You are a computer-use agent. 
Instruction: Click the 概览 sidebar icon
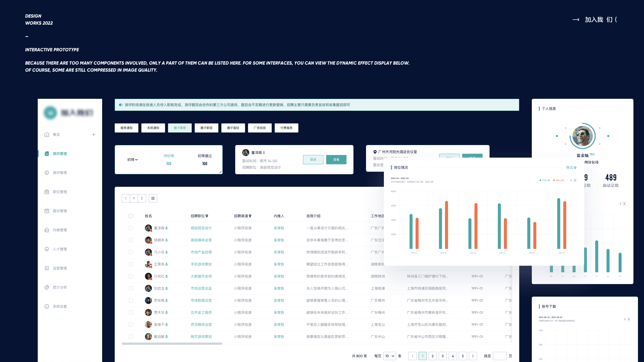(x=47, y=134)
